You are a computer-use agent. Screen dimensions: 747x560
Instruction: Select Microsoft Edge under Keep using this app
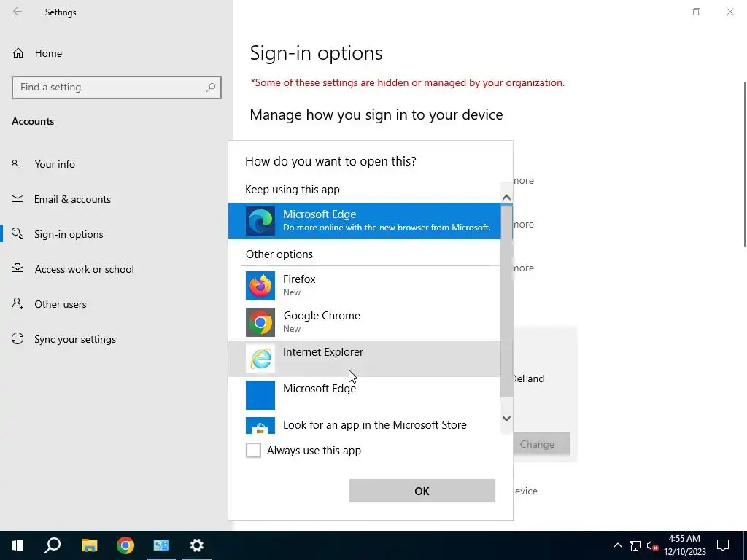[365, 221]
